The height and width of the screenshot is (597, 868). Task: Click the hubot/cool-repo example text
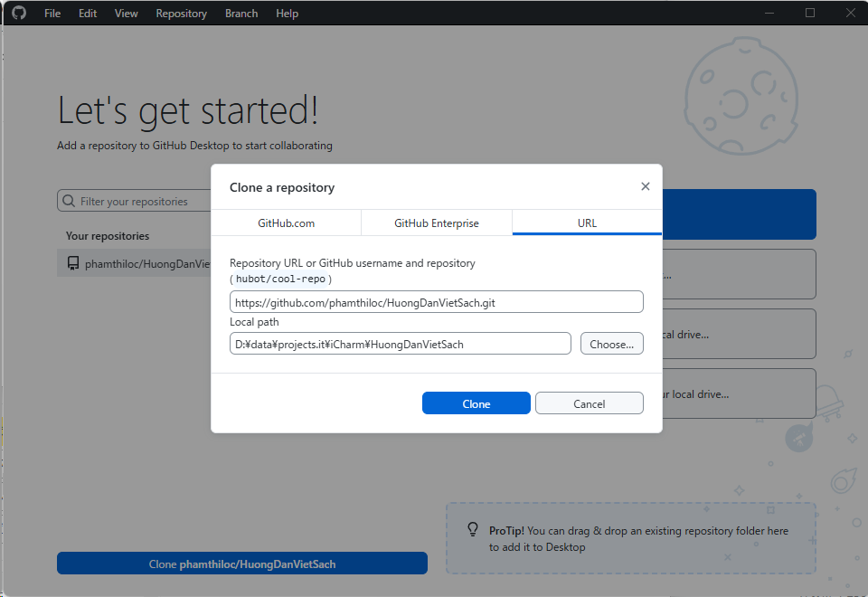tap(280, 280)
